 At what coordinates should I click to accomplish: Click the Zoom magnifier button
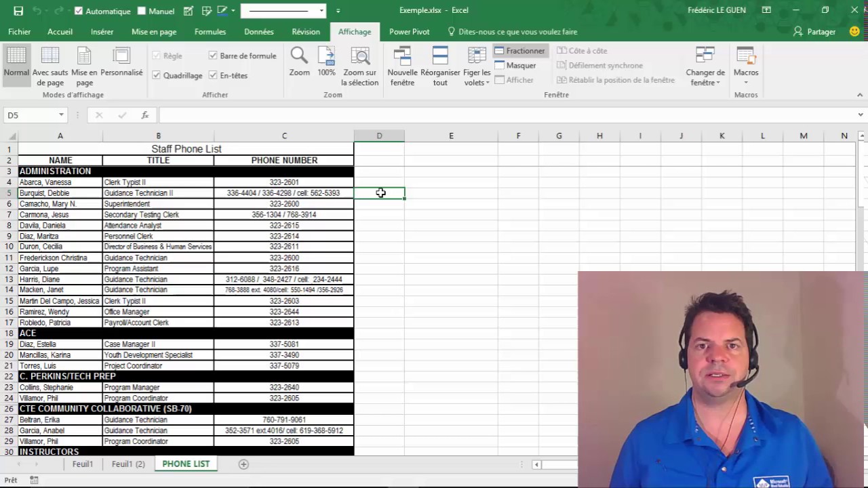point(299,62)
